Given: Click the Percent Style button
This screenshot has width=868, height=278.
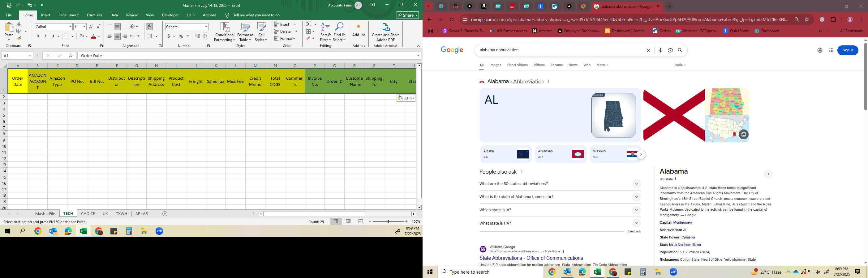Looking at the screenshot, I should tap(181, 36).
